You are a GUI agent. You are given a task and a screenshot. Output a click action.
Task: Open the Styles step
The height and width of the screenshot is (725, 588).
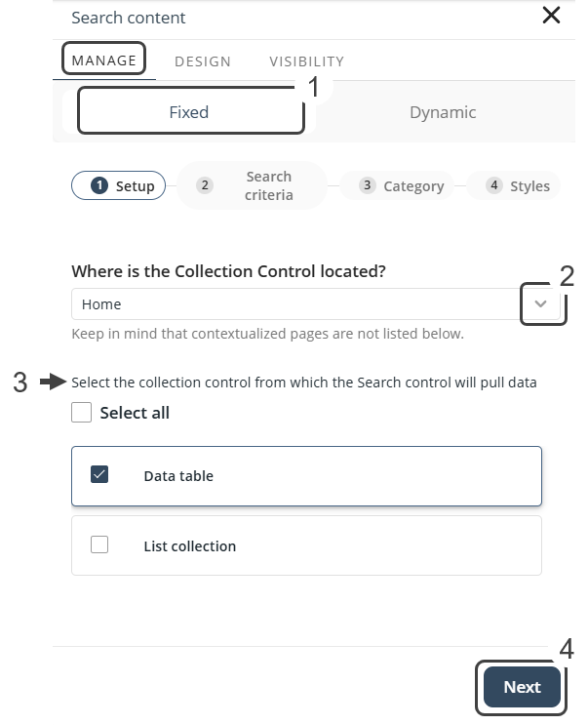(x=519, y=186)
